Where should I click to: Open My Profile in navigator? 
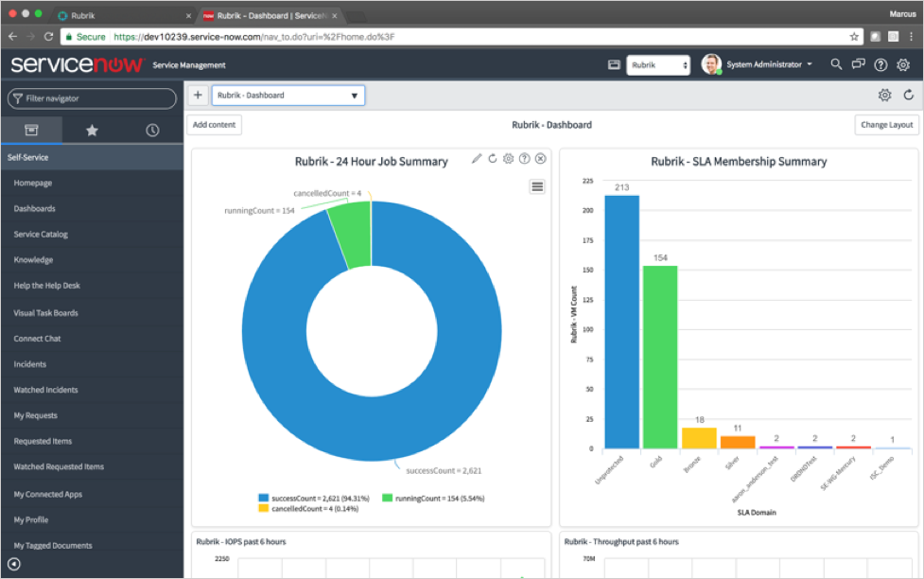click(31, 519)
